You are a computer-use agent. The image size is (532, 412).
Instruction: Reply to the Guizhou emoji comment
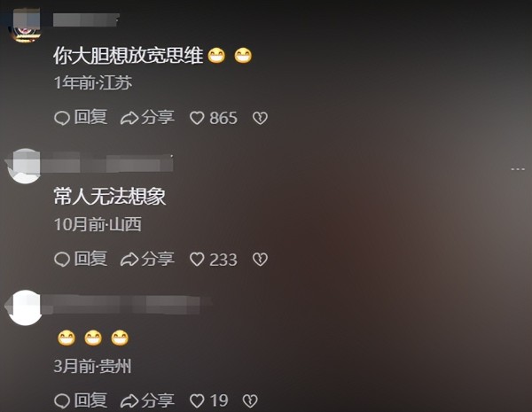coord(81,400)
